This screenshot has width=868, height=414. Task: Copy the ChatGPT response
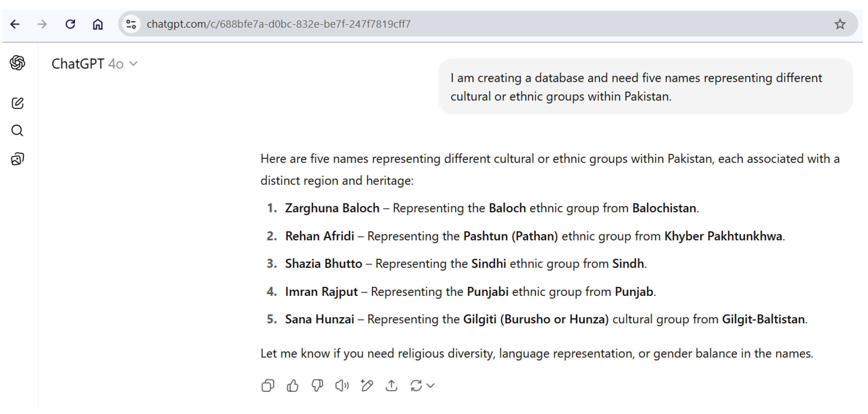(268, 386)
